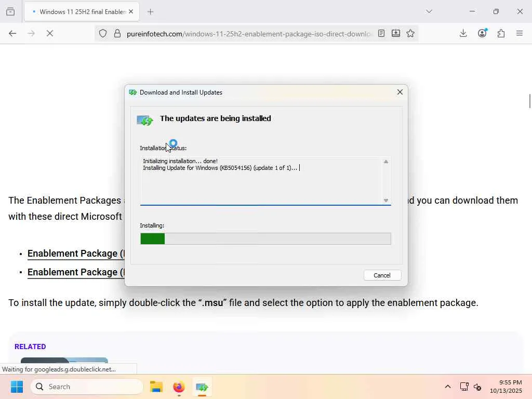Viewport: 532px width, 399px height.
Task: Click the muted volume tray icon
Action: point(477,387)
